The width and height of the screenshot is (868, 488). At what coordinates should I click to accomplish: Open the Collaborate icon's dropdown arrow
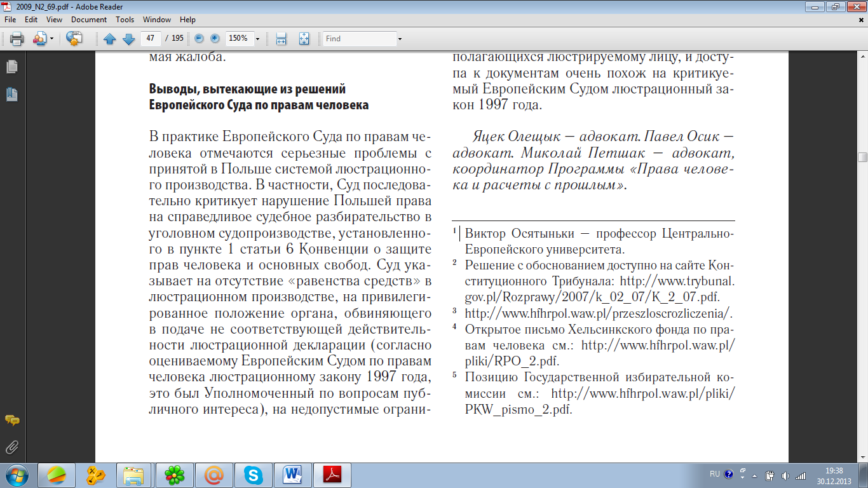51,39
